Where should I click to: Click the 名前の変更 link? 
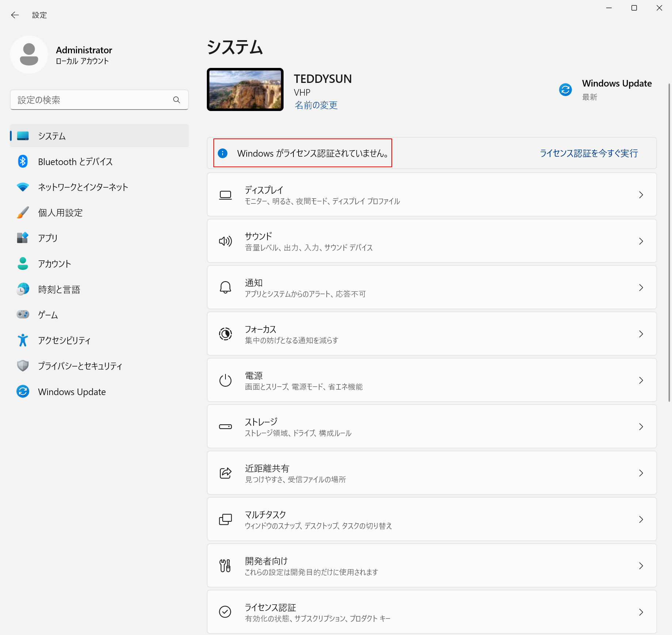pyautogui.click(x=316, y=105)
